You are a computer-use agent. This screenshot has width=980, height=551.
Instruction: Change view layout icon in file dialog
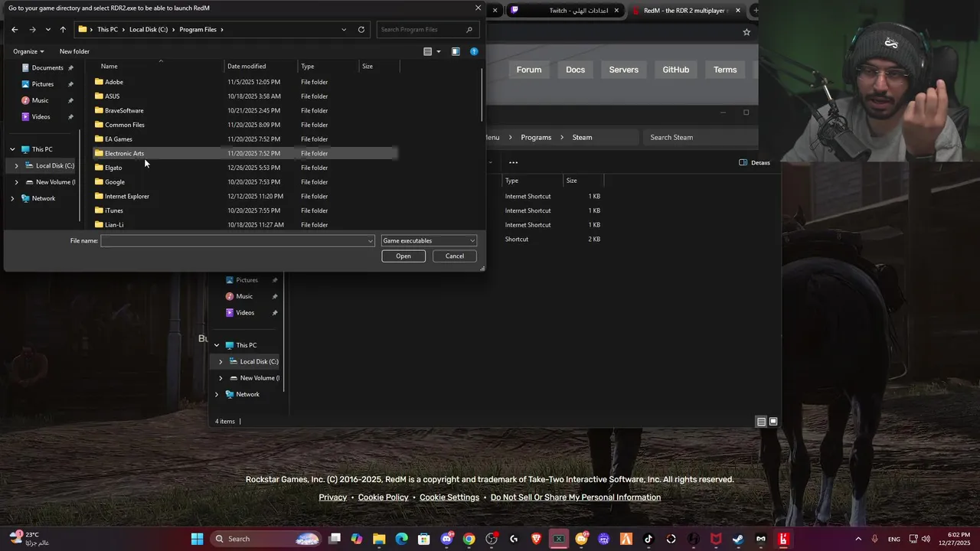428,51
